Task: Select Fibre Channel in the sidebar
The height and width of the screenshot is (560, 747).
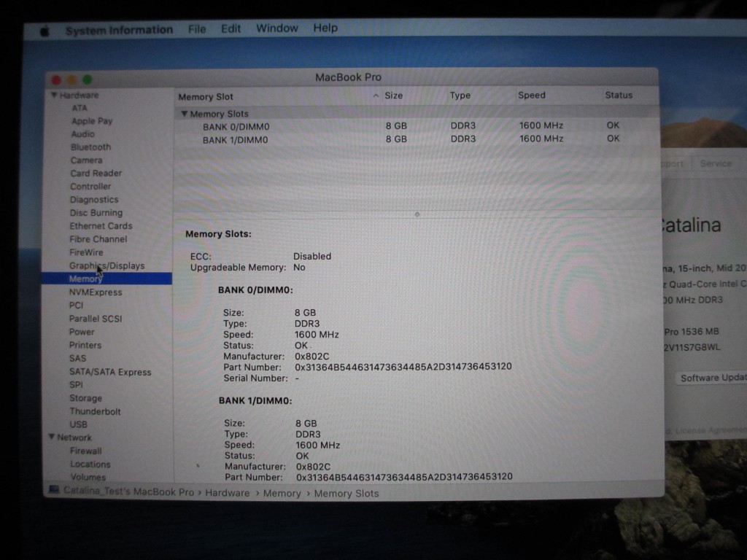Action: [98, 239]
